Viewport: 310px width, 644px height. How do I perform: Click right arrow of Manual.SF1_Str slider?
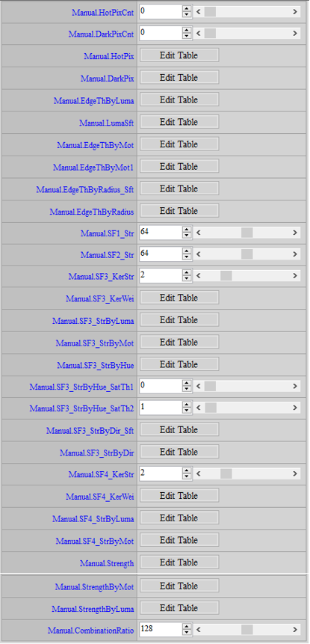(295, 233)
